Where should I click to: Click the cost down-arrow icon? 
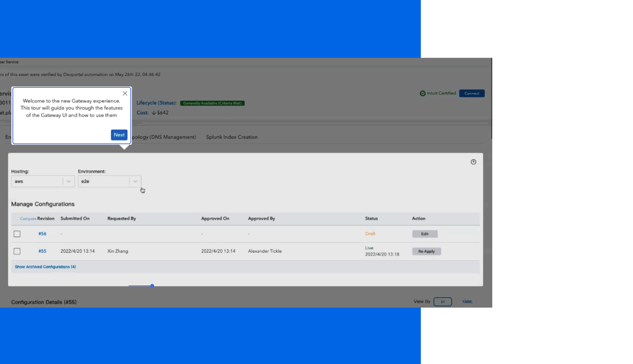tap(154, 113)
